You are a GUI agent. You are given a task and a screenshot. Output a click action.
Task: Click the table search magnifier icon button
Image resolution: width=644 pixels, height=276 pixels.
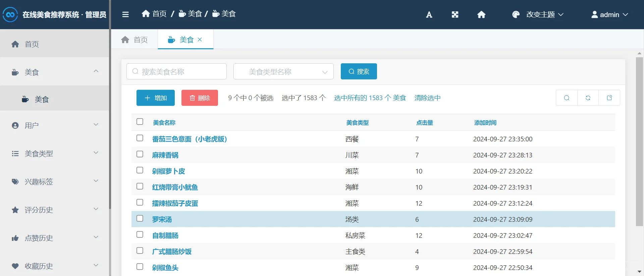coord(567,98)
